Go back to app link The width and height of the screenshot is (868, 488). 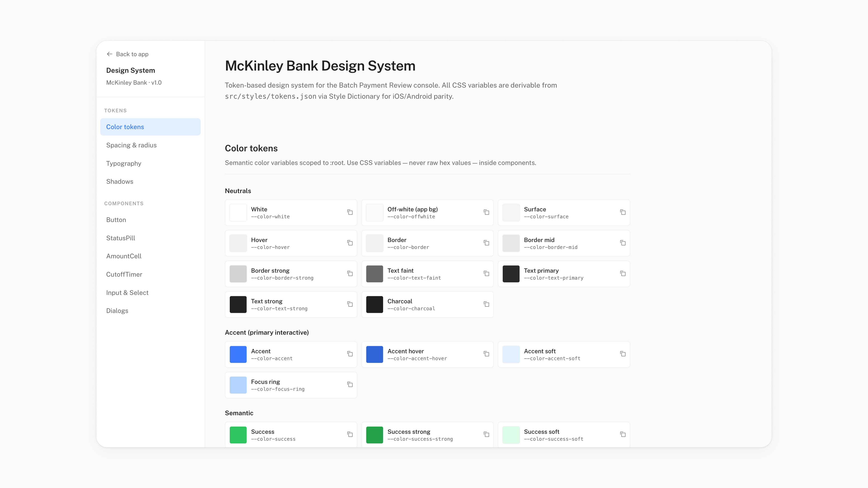tap(127, 54)
